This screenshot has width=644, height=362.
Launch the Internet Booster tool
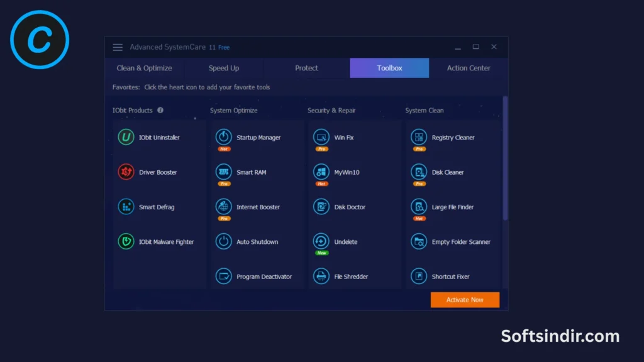tap(224, 207)
